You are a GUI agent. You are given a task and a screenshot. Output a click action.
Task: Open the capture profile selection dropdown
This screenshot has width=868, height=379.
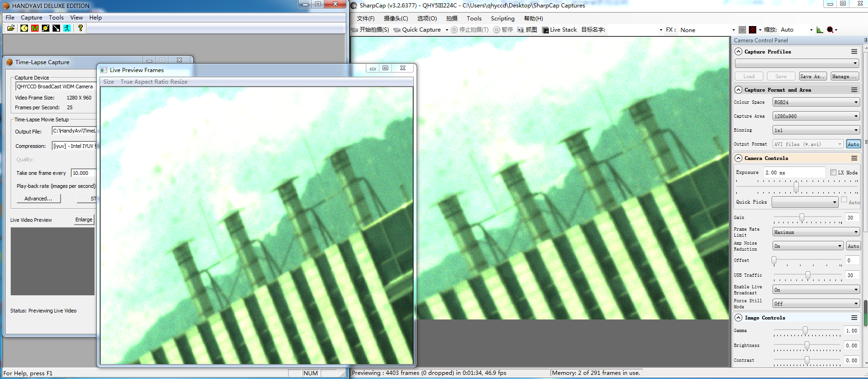tap(797, 63)
